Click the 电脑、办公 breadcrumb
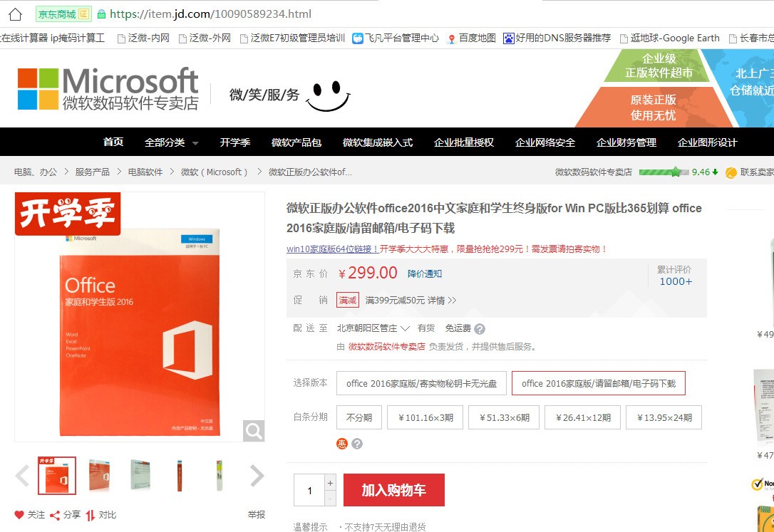 pos(36,172)
